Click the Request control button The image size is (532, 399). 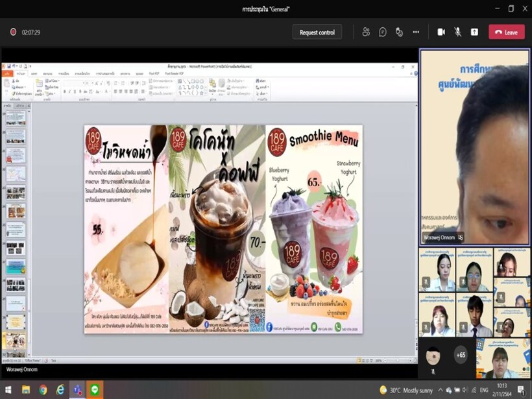click(317, 32)
